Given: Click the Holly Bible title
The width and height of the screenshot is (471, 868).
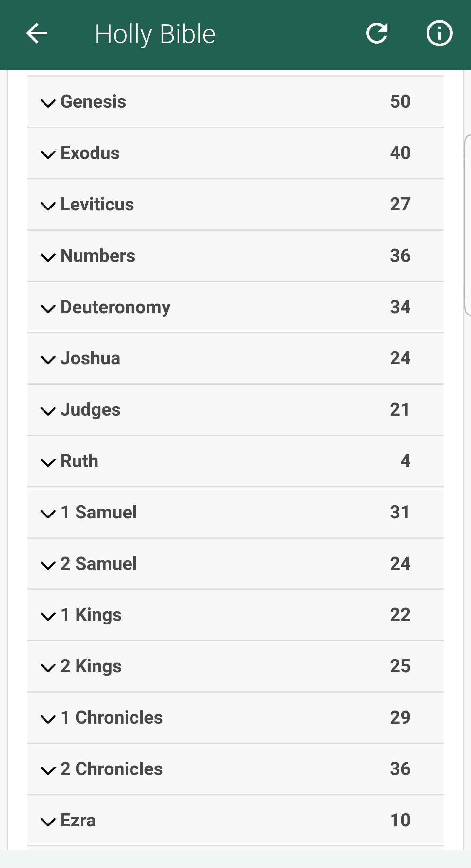Looking at the screenshot, I should coord(155,34).
